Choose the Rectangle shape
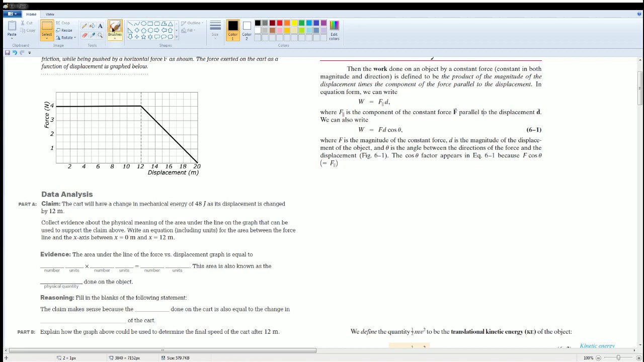Screen dimensions: 644x362 click(x=150, y=24)
